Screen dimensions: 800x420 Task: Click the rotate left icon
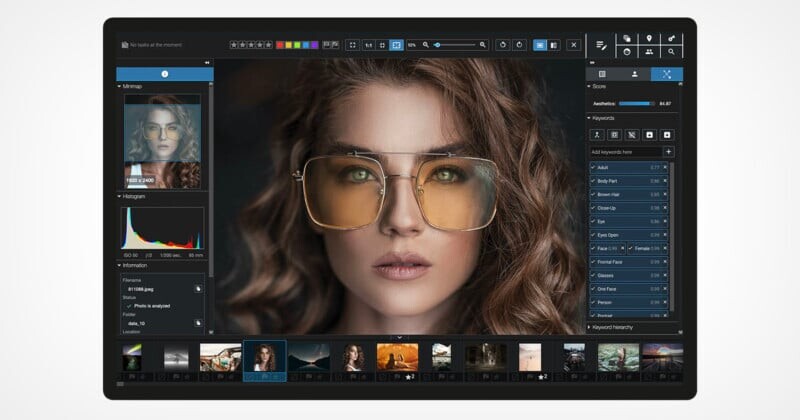(503, 45)
